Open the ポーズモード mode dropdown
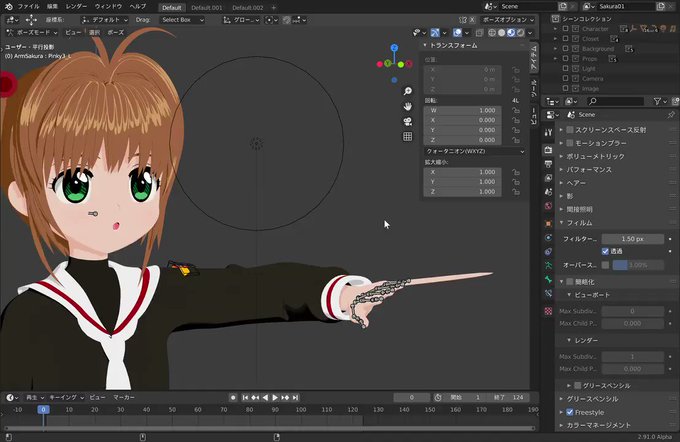 tap(32, 33)
